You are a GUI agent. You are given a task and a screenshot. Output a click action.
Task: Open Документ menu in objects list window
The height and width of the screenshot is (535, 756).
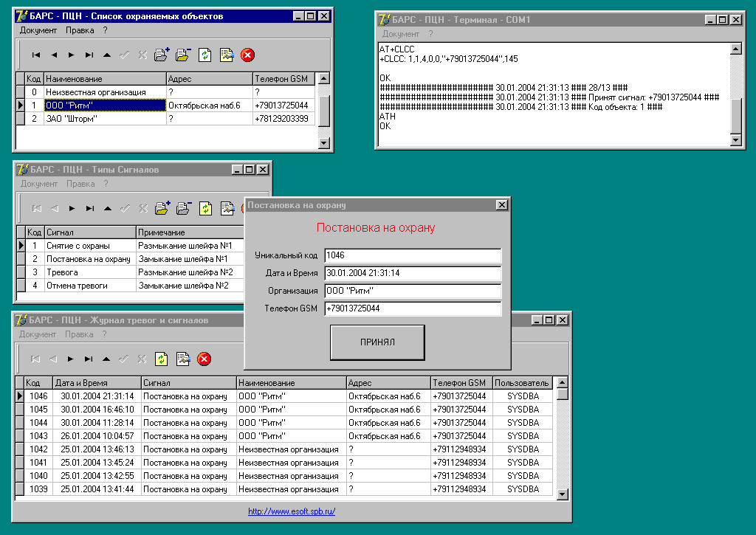[x=38, y=30]
